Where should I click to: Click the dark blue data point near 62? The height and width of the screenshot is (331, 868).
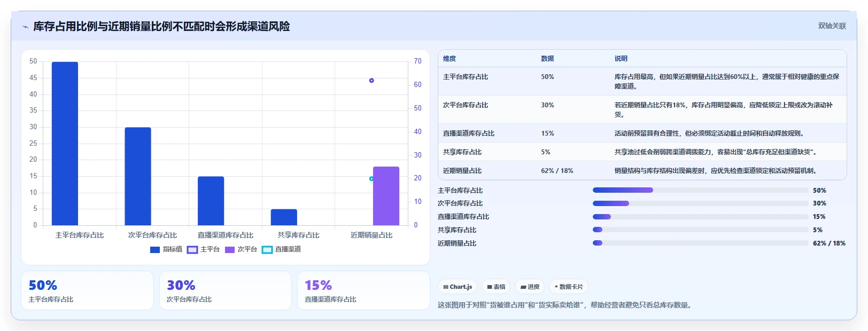tap(371, 81)
